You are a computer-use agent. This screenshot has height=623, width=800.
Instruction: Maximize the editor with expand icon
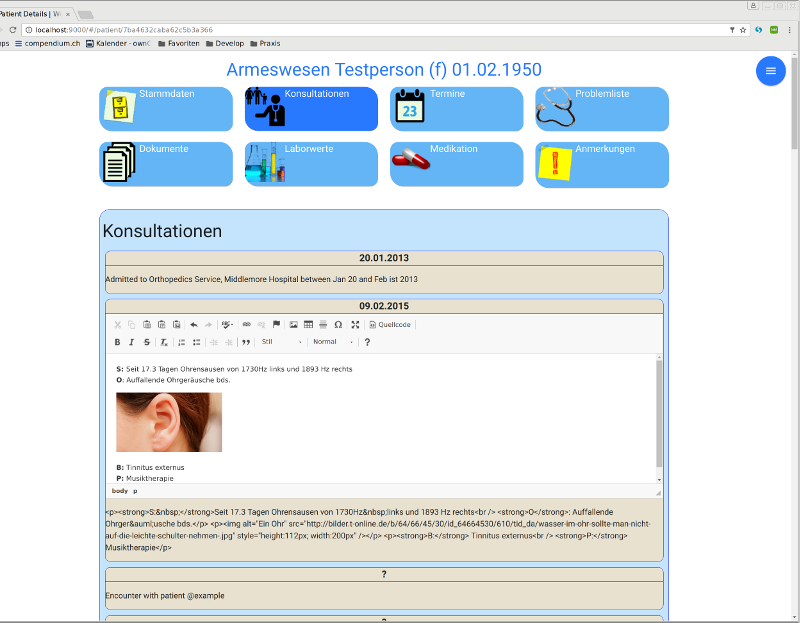(x=355, y=325)
